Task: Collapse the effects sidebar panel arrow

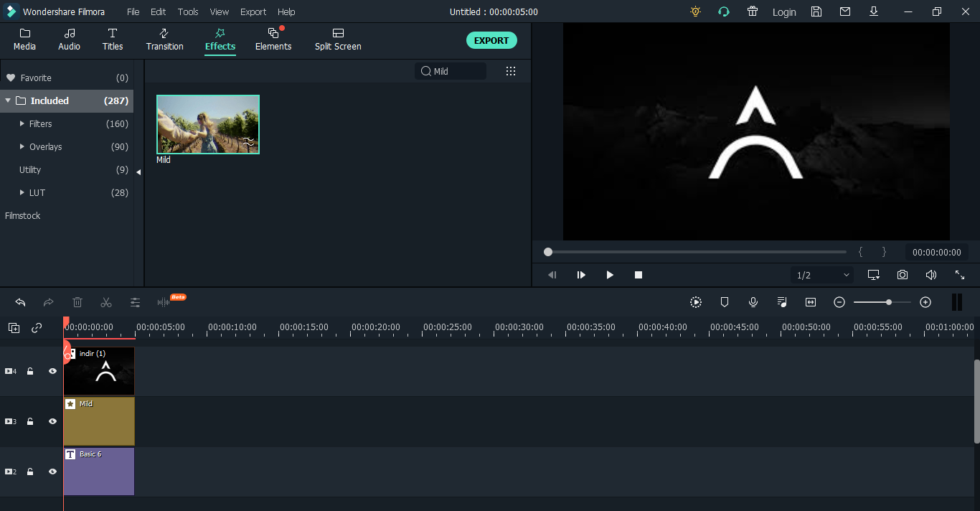Action: pos(138,172)
